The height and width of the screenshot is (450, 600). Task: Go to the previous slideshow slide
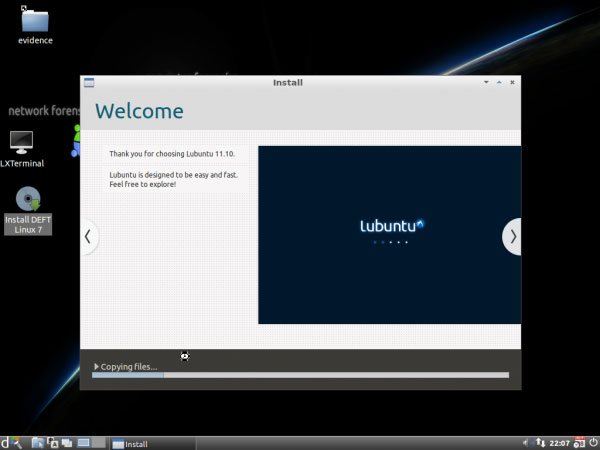tap(89, 236)
